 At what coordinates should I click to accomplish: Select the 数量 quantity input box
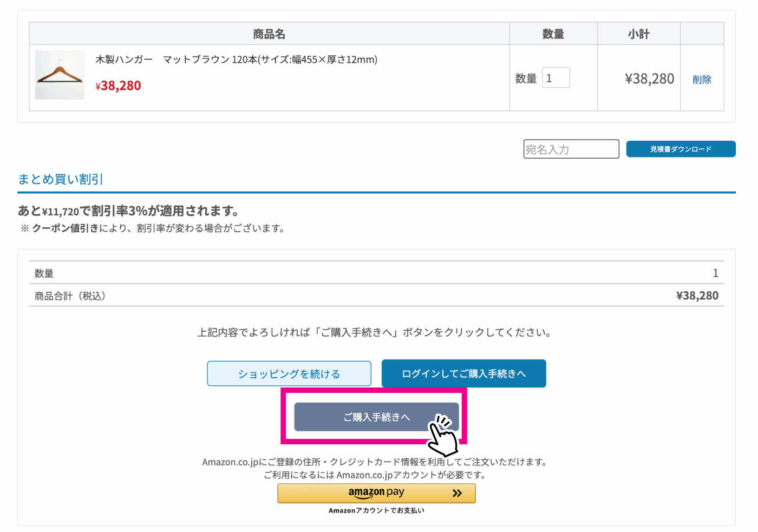coord(556,77)
